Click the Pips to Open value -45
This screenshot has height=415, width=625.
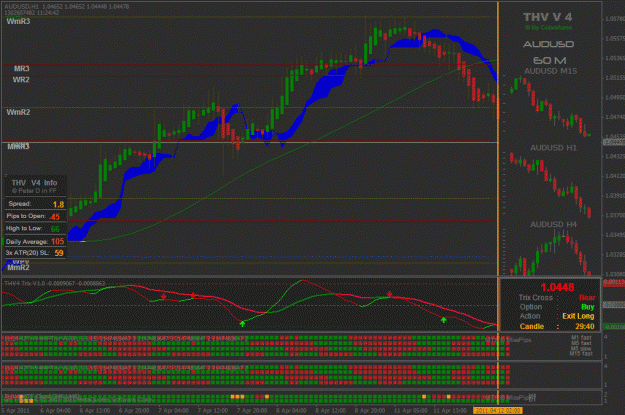pyautogui.click(x=55, y=217)
